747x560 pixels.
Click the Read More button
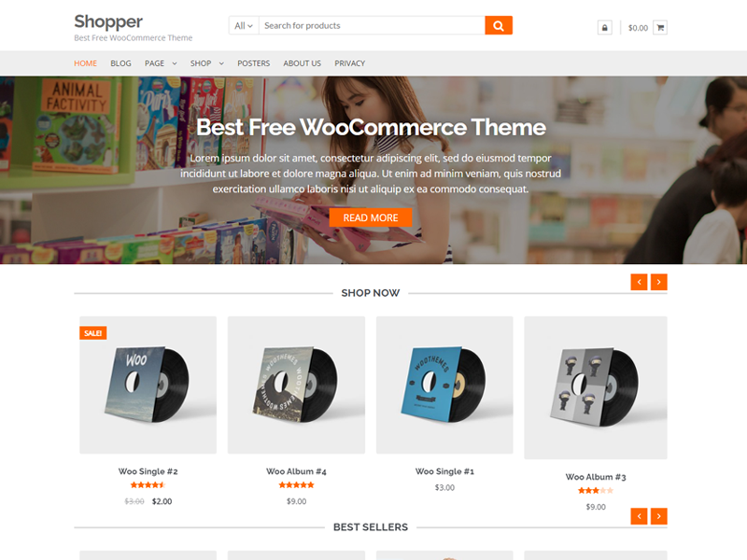tap(371, 217)
